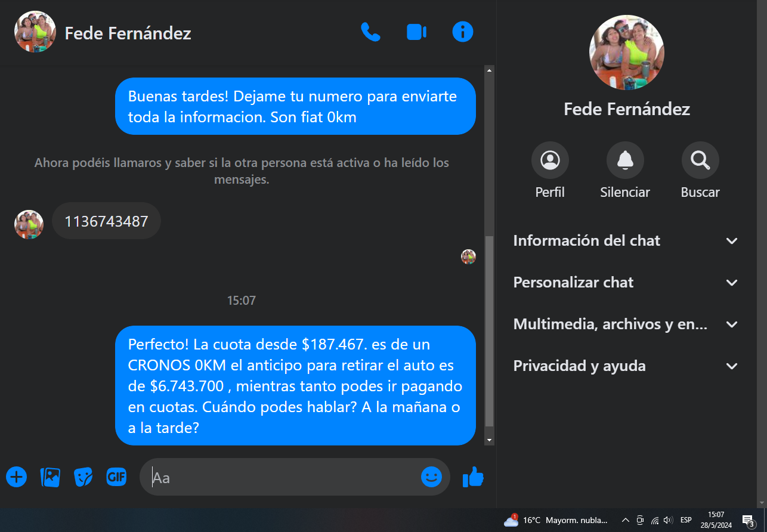Image resolution: width=767 pixels, height=532 pixels.
Task: Click the chat scrollbar down arrow
Action: (x=490, y=440)
